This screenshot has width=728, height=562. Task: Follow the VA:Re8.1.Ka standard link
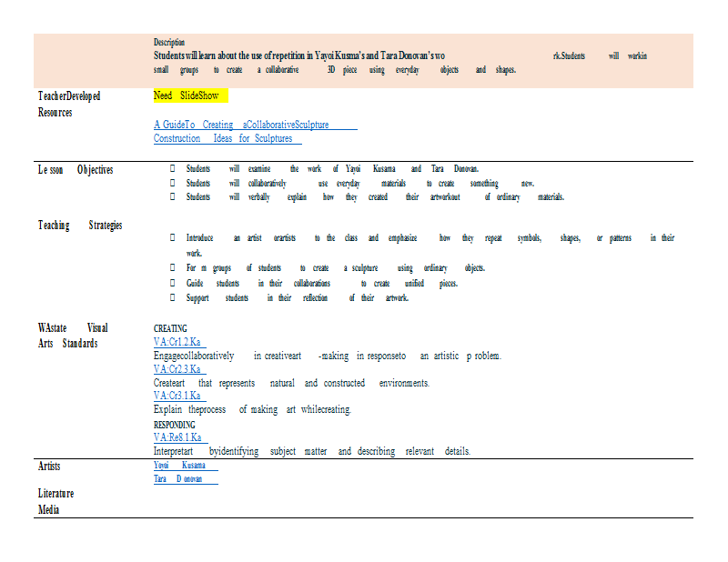(x=180, y=437)
